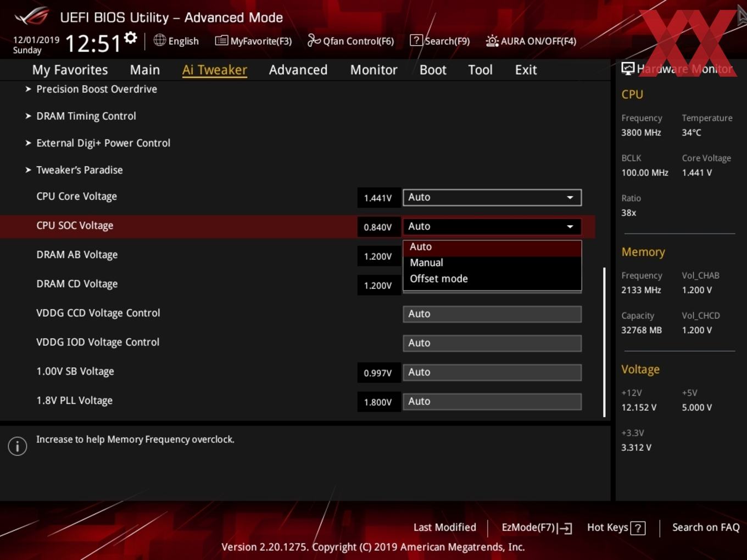Click the 1.800V PLL voltage readout
The width and height of the screenshot is (747, 560).
point(378,402)
